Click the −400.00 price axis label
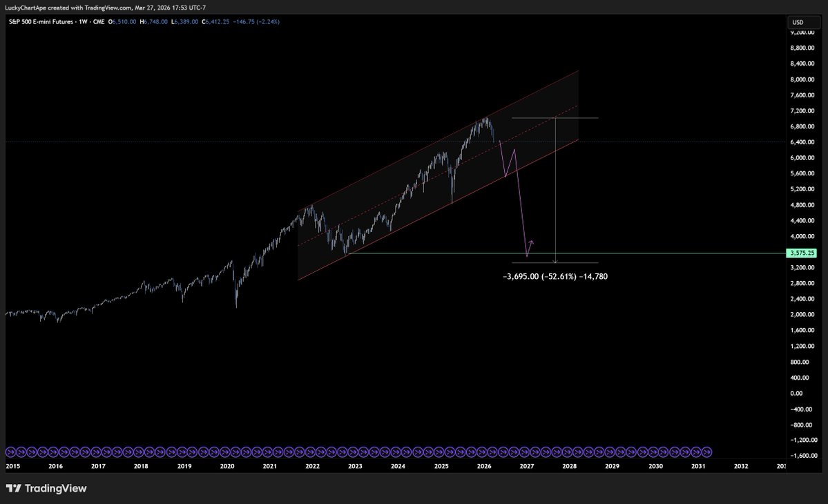Image resolution: width=828 pixels, height=504 pixels. (x=801, y=409)
